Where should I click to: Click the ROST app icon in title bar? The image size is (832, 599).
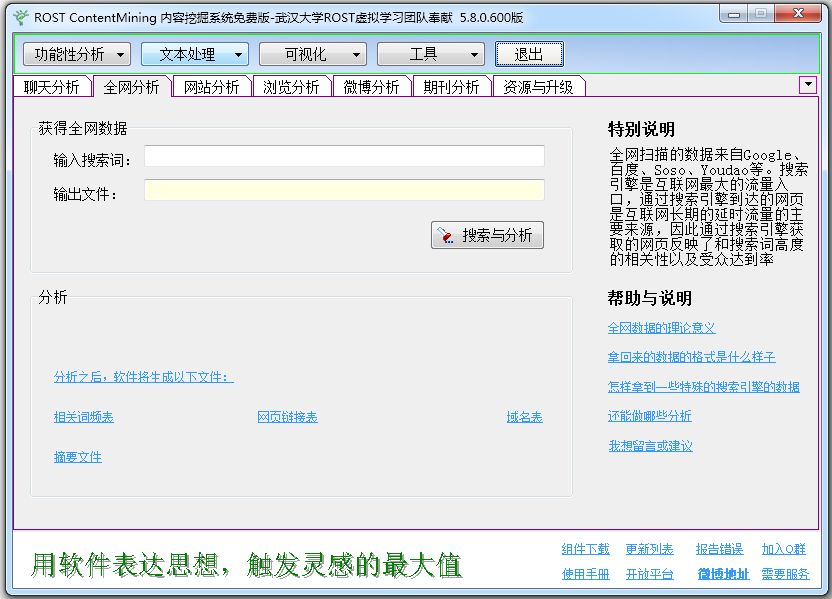pos(21,18)
